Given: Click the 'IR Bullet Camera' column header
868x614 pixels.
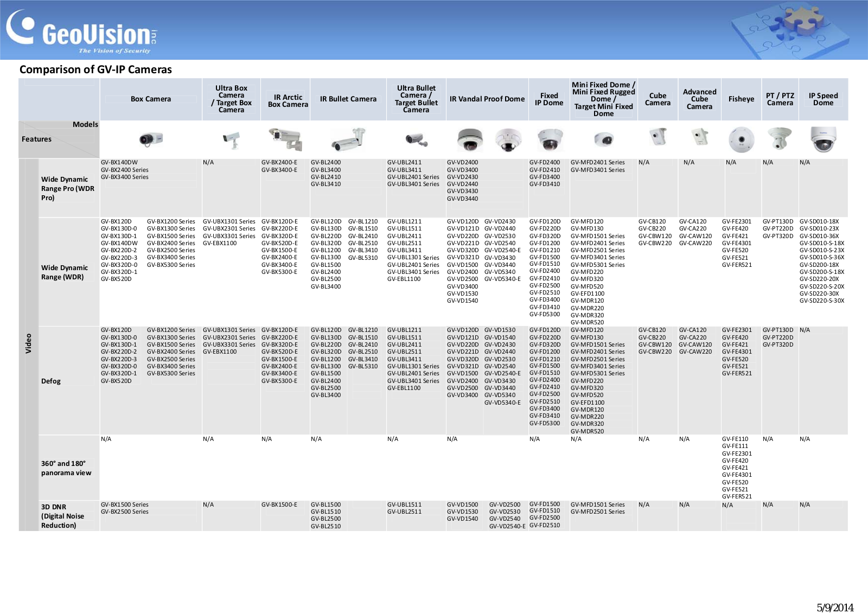Looking at the screenshot, I should pos(348,99).
